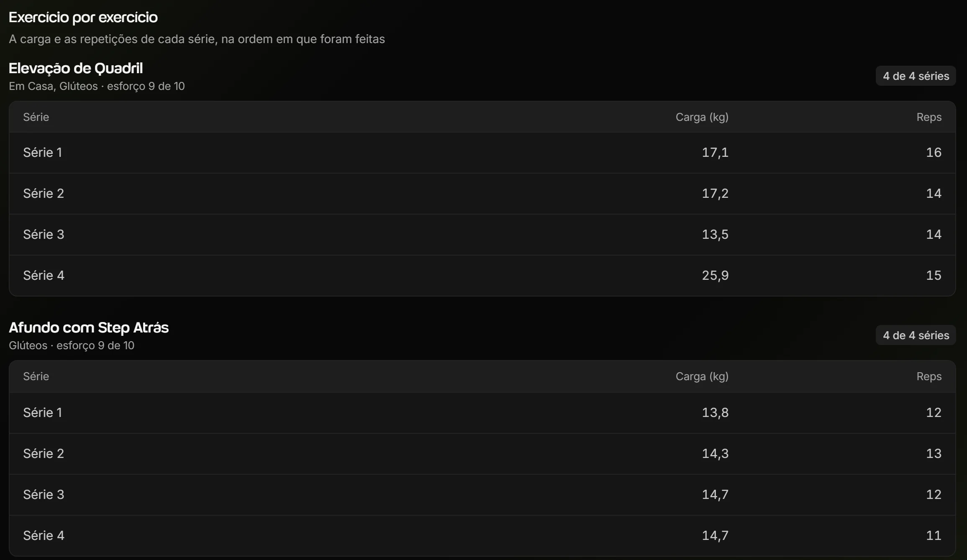Viewport: 967px width, 560px height.
Task: Click the Elevação de Quadril exercise title
Action: (76, 68)
